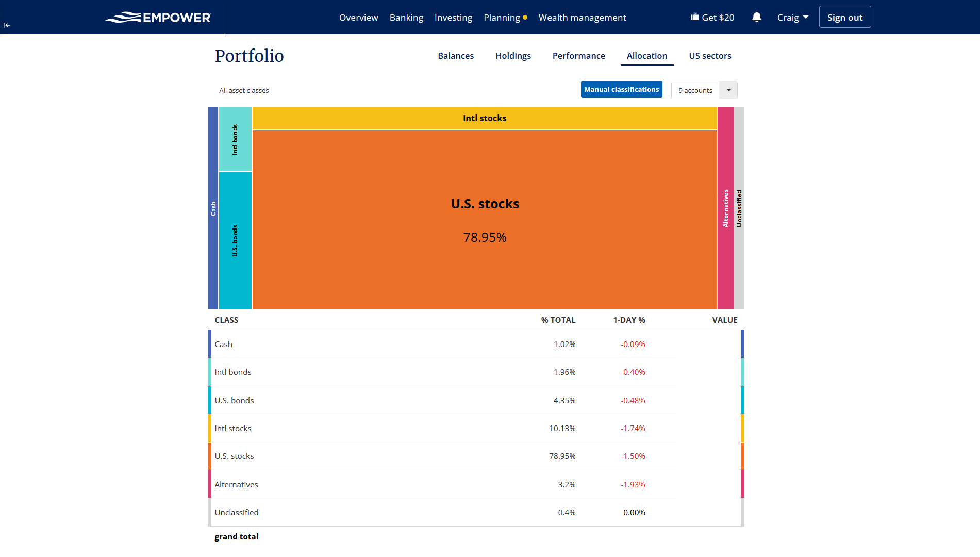Image resolution: width=980 pixels, height=557 pixels.
Task: Open the Banking menu
Action: (x=406, y=18)
